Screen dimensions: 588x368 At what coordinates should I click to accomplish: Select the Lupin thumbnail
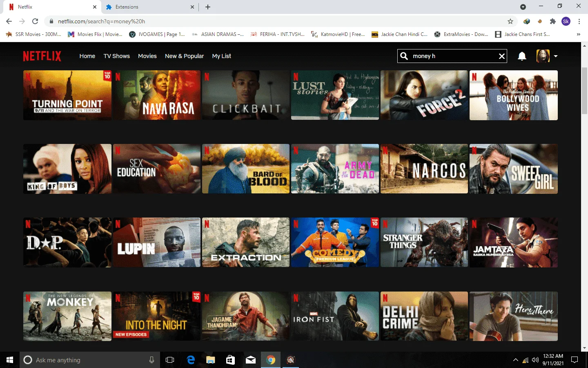click(157, 242)
